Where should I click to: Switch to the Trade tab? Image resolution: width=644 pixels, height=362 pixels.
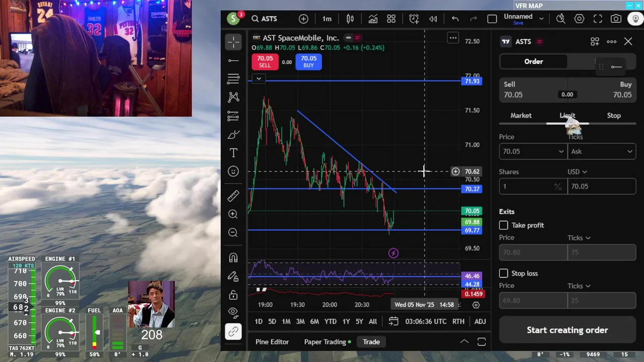click(371, 342)
